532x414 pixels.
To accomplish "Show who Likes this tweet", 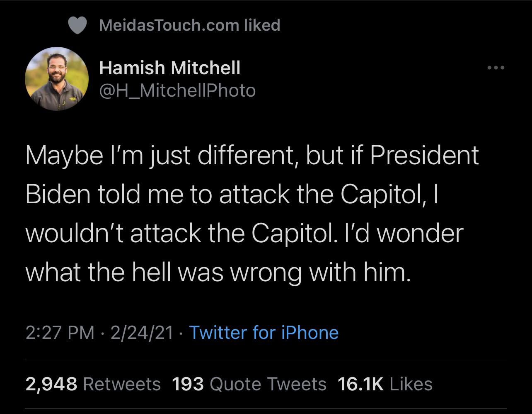I will (411, 384).
